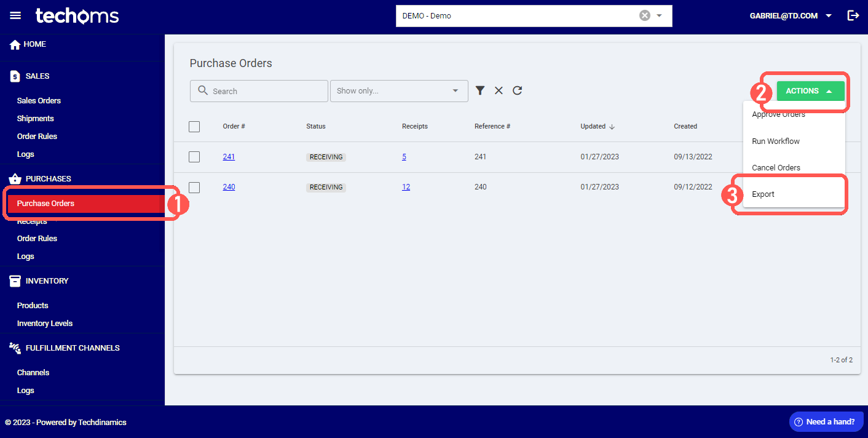The width and height of the screenshot is (868, 438).
Task: Select Export from the Actions menu
Action: pos(763,194)
